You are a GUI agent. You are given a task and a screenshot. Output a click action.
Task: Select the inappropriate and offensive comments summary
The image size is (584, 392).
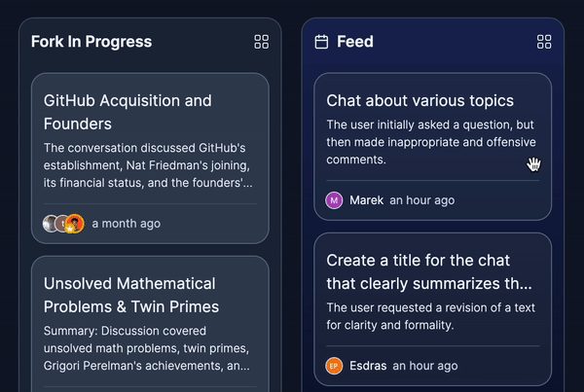[x=429, y=142]
